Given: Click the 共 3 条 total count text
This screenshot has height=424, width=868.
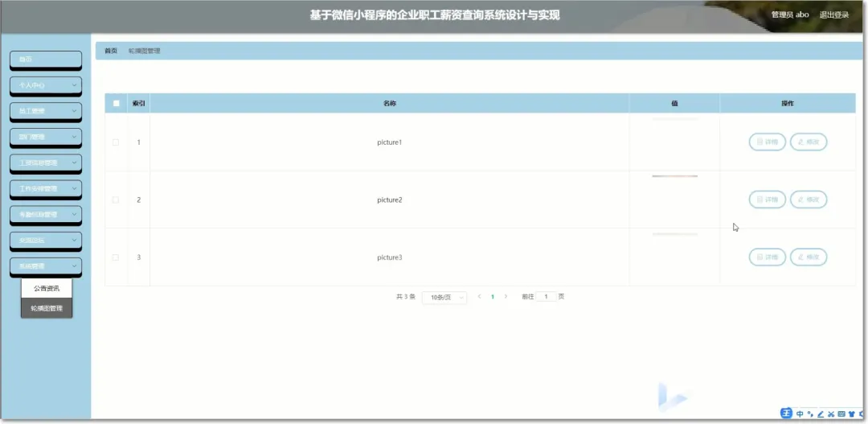Looking at the screenshot, I should click(406, 297).
